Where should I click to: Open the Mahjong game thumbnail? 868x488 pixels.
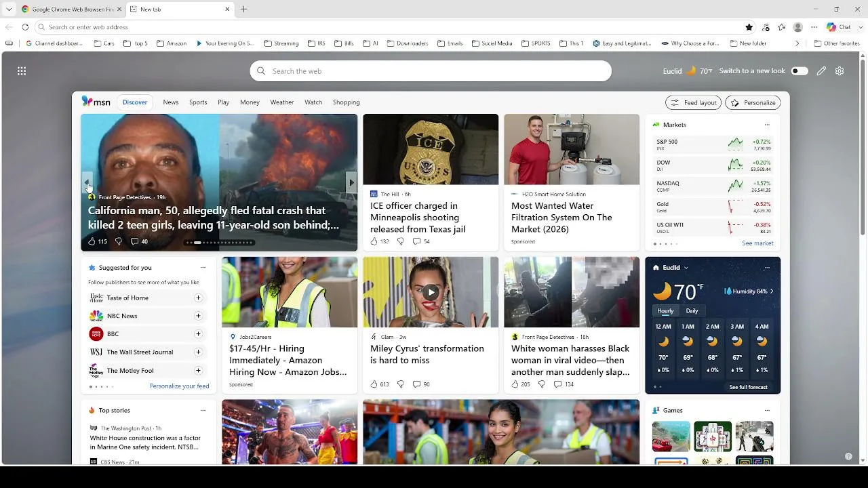coord(713,436)
